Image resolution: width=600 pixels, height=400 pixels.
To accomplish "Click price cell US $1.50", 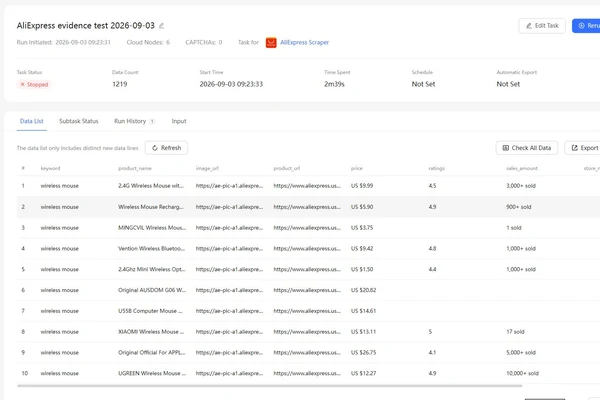I will 362,269.
